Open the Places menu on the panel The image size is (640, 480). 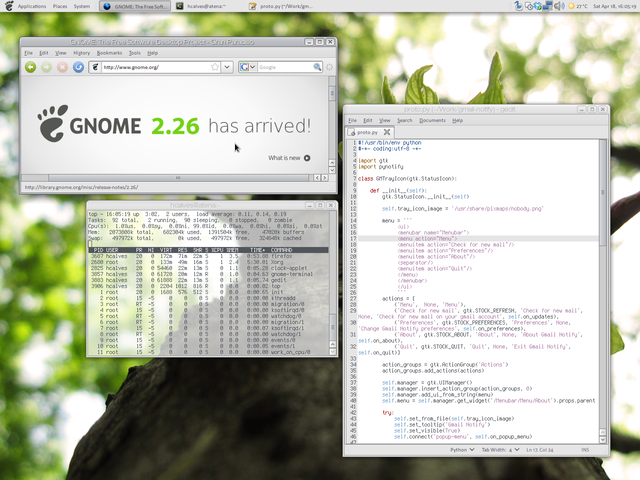(60, 6)
